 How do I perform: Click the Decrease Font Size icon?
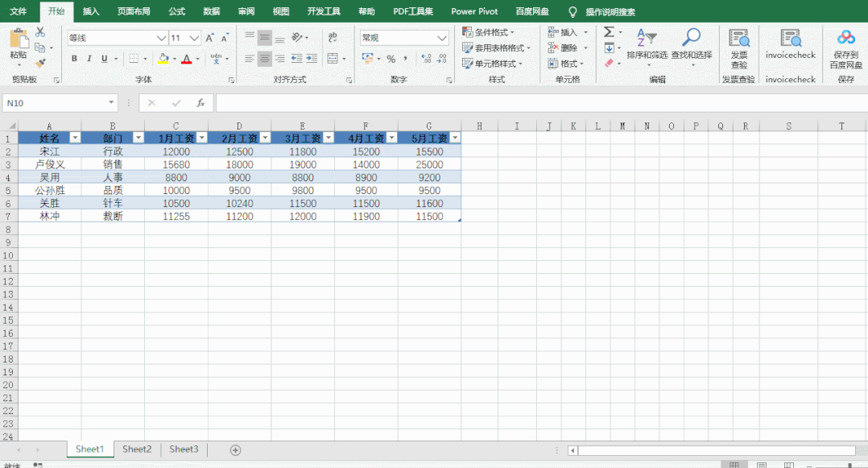[224, 38]
